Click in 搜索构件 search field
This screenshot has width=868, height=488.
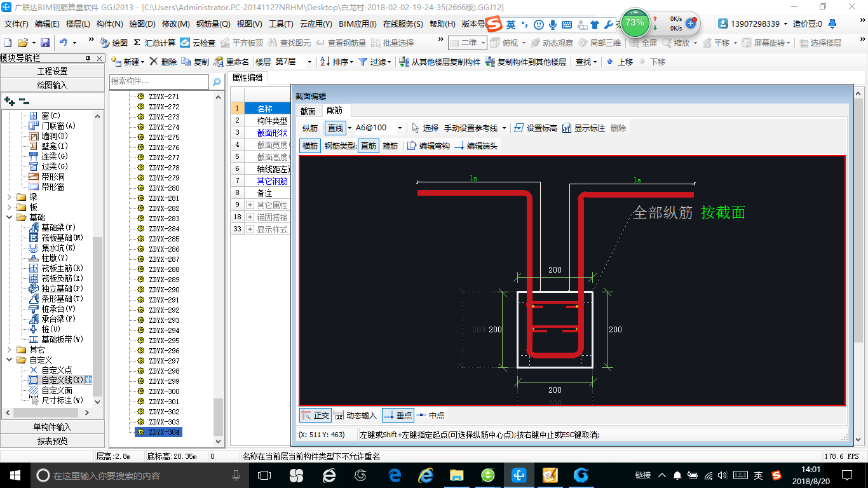point(159,81)
